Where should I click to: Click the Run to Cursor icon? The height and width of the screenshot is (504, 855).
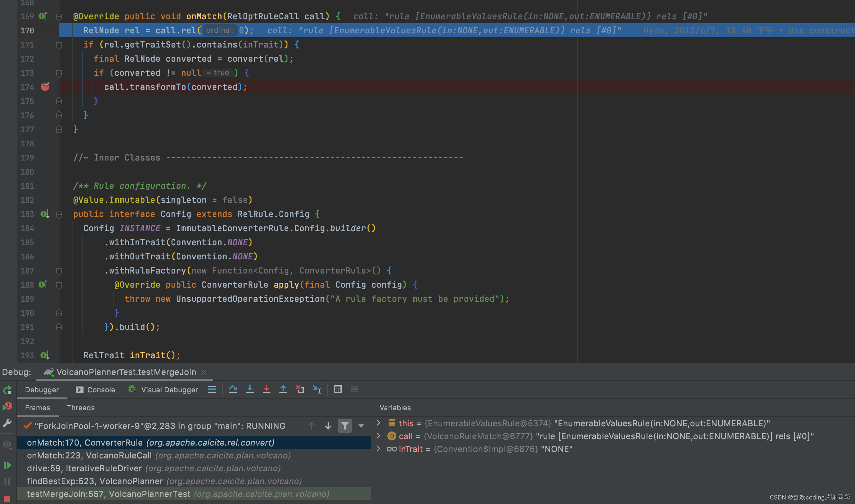(x=317, y=389)
